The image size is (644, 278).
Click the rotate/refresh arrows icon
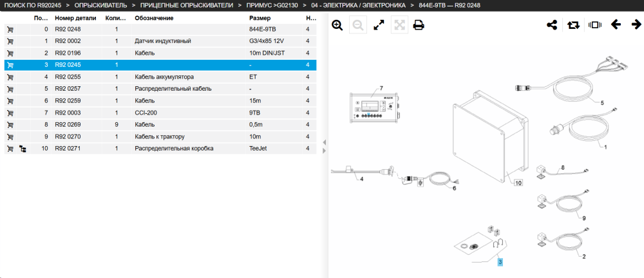click(573, 25)
